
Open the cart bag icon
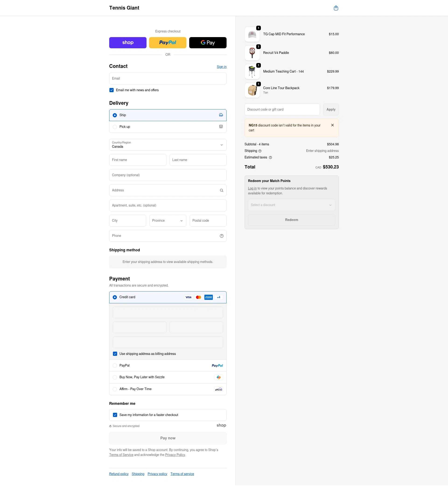click(x=336, y=8)
